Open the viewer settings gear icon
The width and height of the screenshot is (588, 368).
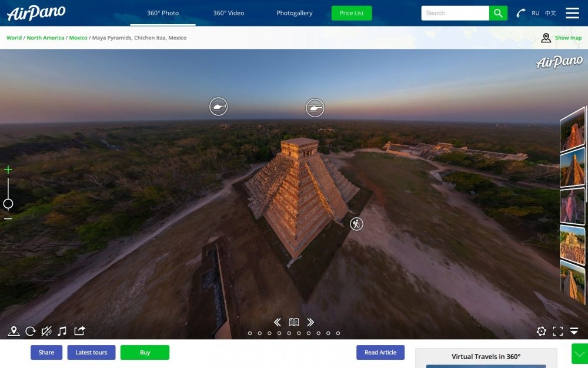click(542, 331)
